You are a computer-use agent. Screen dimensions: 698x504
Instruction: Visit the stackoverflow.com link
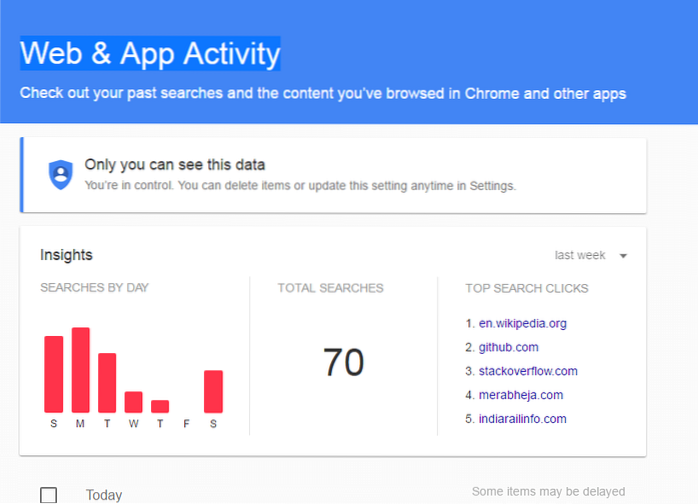click(x=528, y=371)
